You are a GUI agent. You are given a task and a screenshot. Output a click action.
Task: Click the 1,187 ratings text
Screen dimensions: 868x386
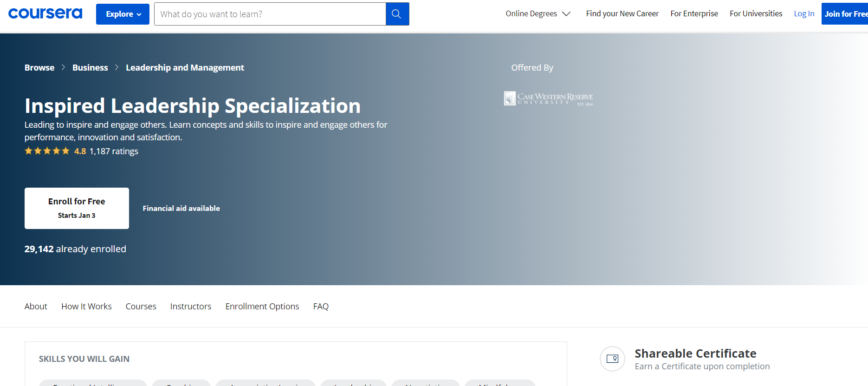pos(114,151)
